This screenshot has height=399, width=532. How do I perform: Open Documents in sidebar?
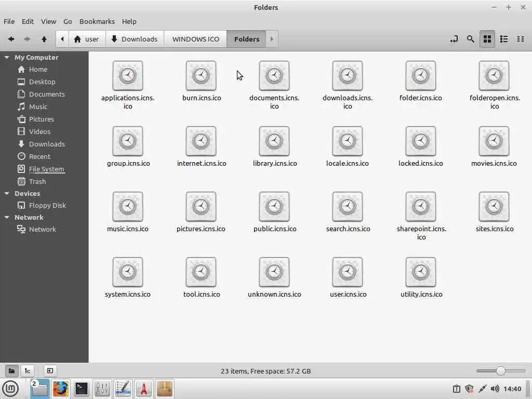47,95
